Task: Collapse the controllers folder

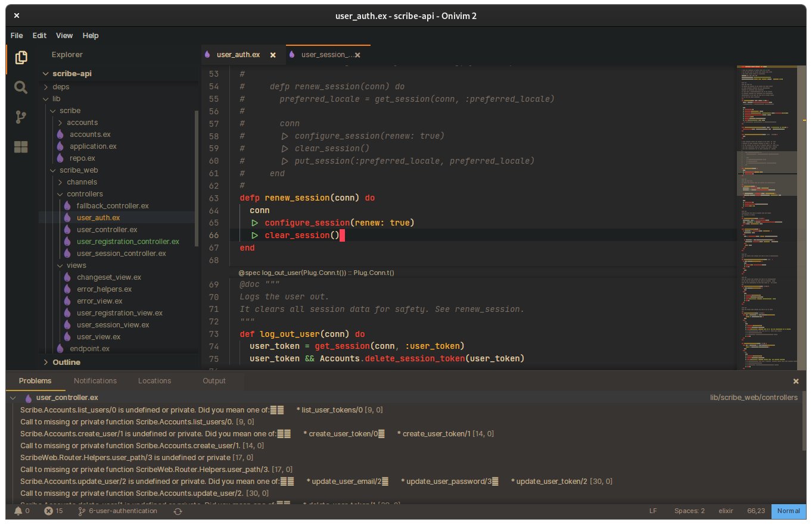Action: (x=60, y=194)
